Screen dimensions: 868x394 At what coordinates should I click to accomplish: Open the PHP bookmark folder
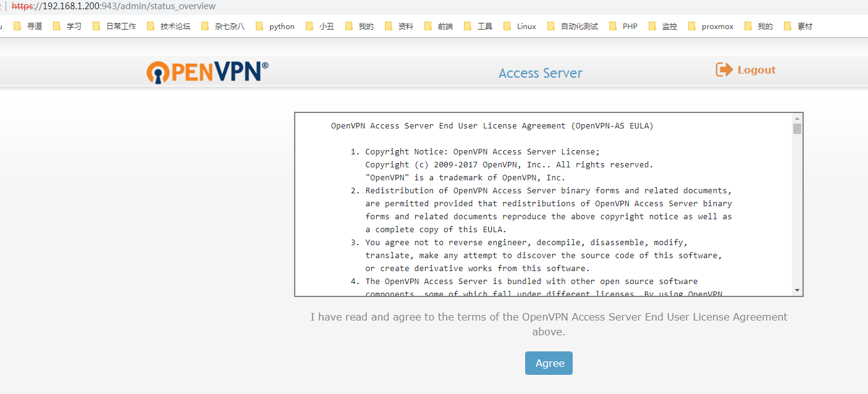pos(623,27)
